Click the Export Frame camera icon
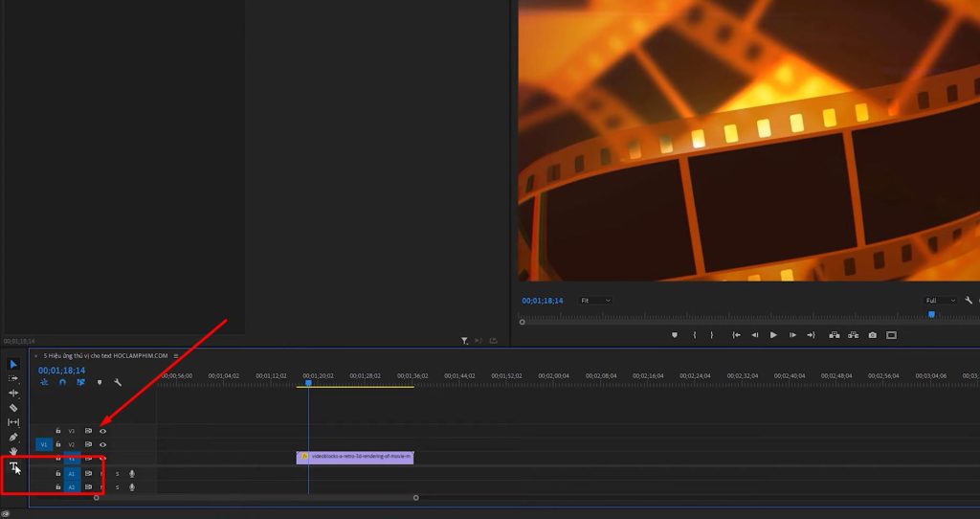Viewport: 980px width, 519px height. pyautogui.click(x=872, y=335)
